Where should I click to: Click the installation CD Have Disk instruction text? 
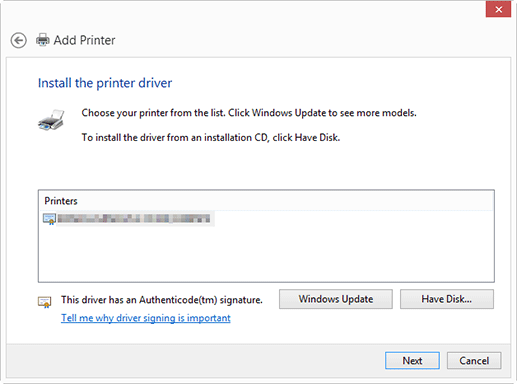(211, 137)
